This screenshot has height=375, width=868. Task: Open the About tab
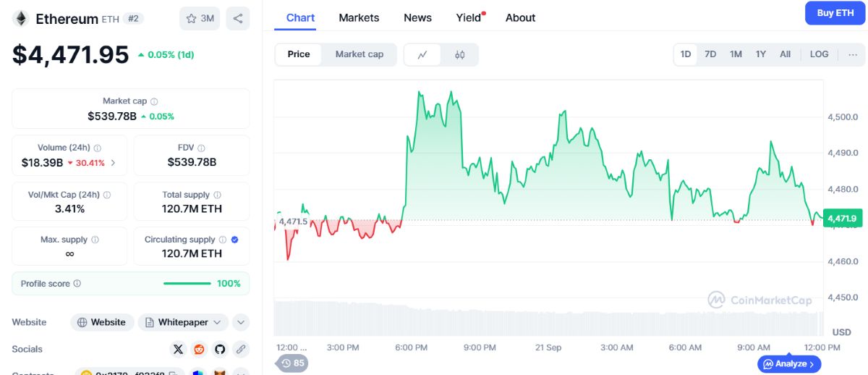click(520, 17)
